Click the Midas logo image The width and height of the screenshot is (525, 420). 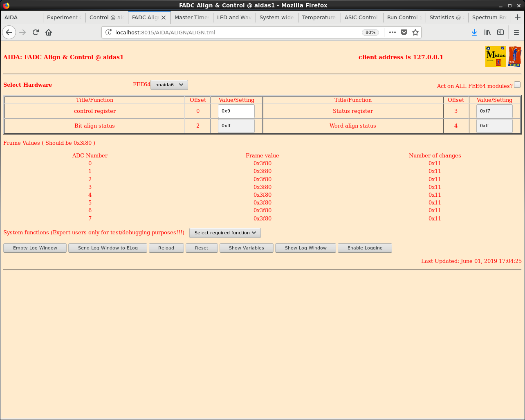[x=496, y=57]
